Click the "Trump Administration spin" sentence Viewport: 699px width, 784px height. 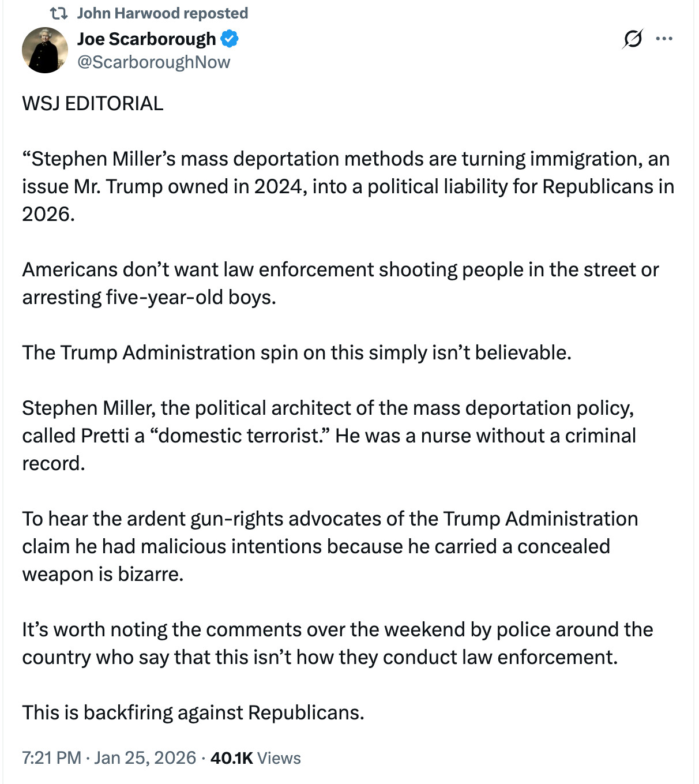point(296,352)
